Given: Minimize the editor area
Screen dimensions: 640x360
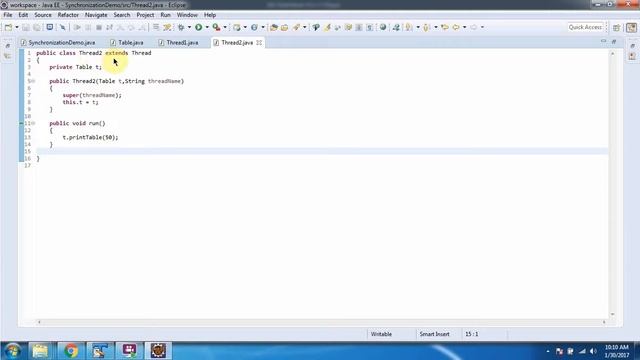Looking at the screenshot, I should (x=603, y=41).
